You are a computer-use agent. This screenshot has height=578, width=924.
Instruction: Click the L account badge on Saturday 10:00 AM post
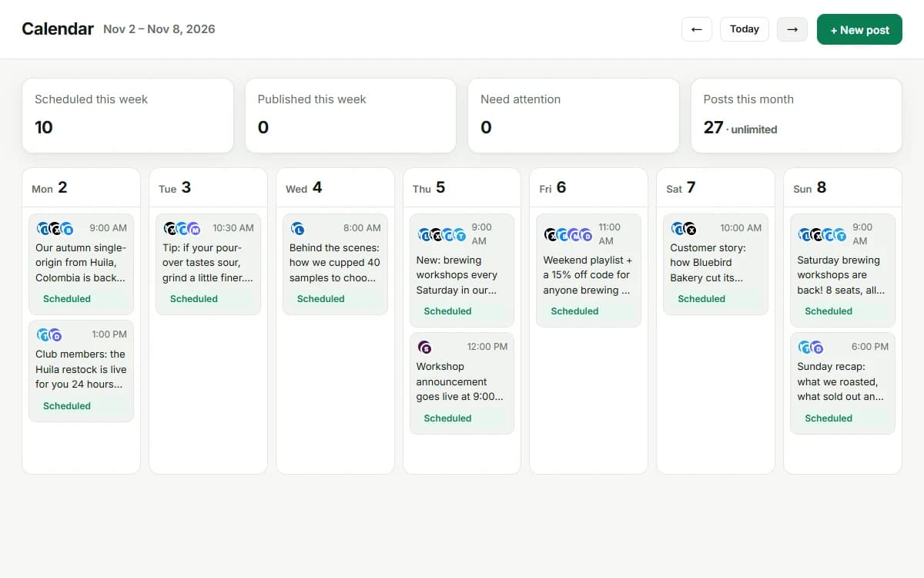[x=678, y=229]
